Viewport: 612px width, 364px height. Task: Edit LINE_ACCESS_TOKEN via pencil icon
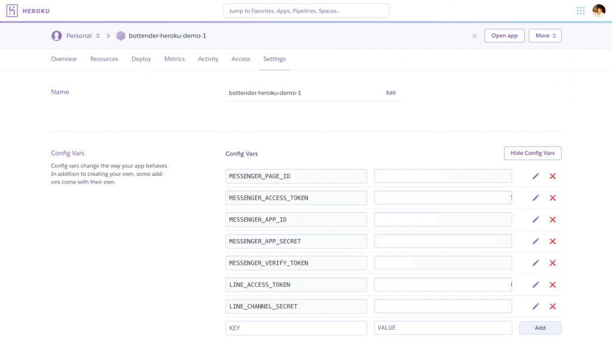(535, 285)
